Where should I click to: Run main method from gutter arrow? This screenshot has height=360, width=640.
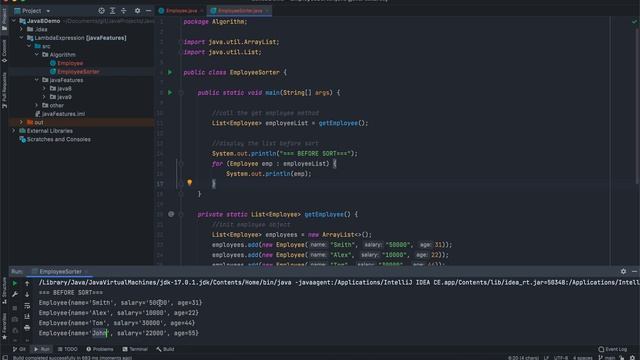point(170,93)
